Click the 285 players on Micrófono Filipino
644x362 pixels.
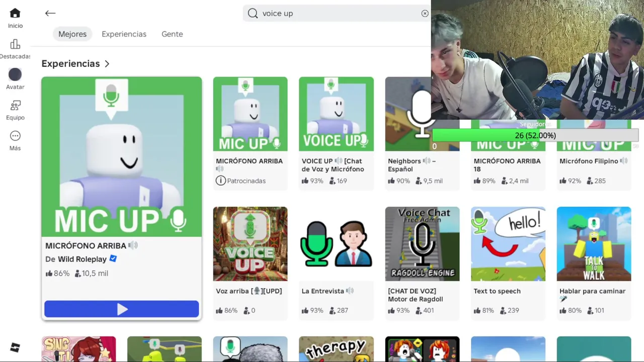(596, 181)
